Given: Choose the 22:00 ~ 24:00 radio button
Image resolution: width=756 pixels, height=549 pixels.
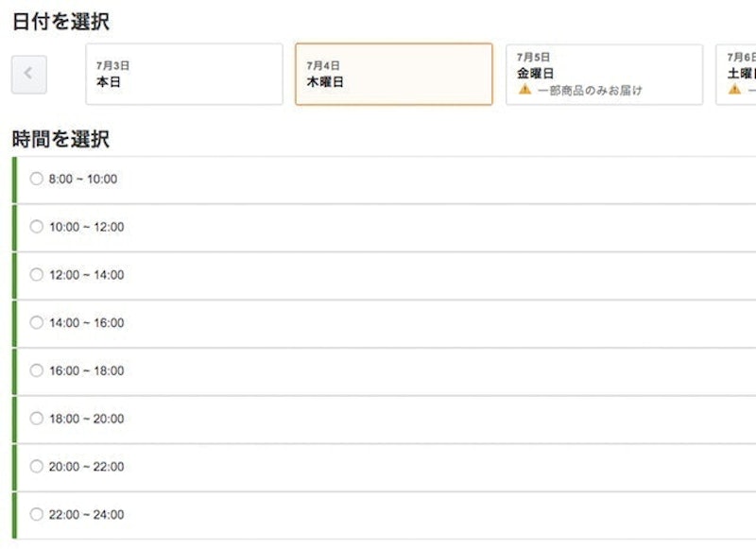Looking at the screenshot, I should pos(37,515).
